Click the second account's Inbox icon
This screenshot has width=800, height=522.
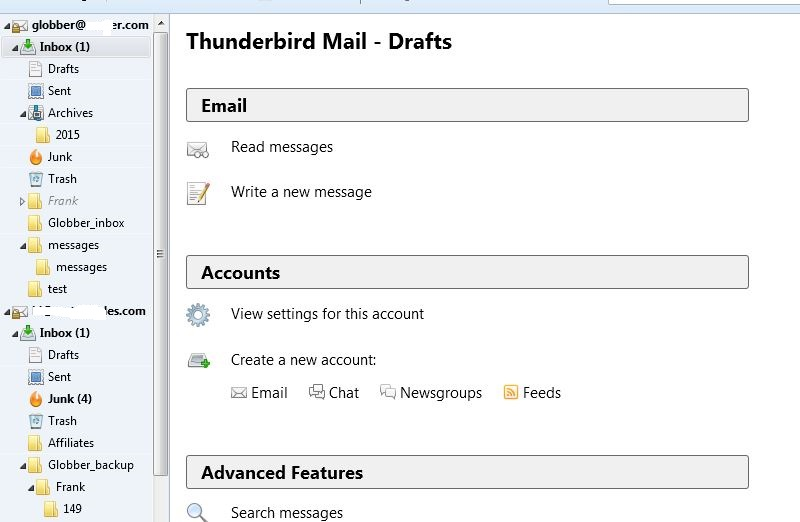[x=28, y=333]
